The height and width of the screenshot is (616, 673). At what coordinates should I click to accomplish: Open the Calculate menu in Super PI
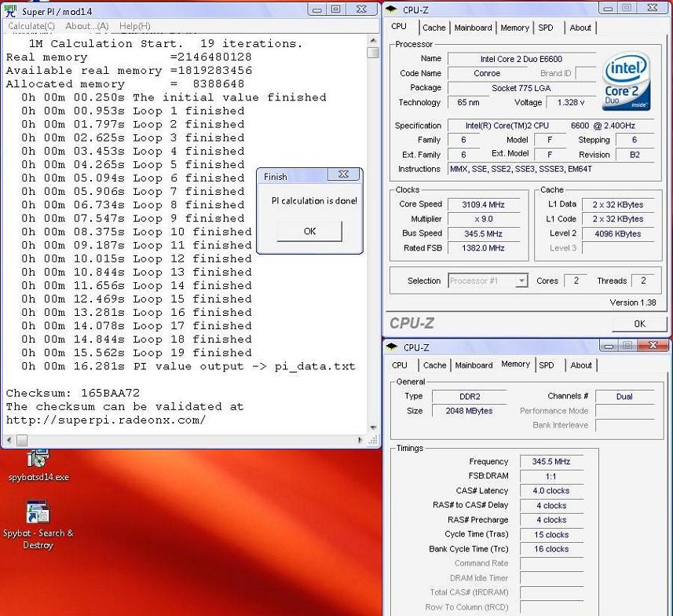(x=31, y=26)
